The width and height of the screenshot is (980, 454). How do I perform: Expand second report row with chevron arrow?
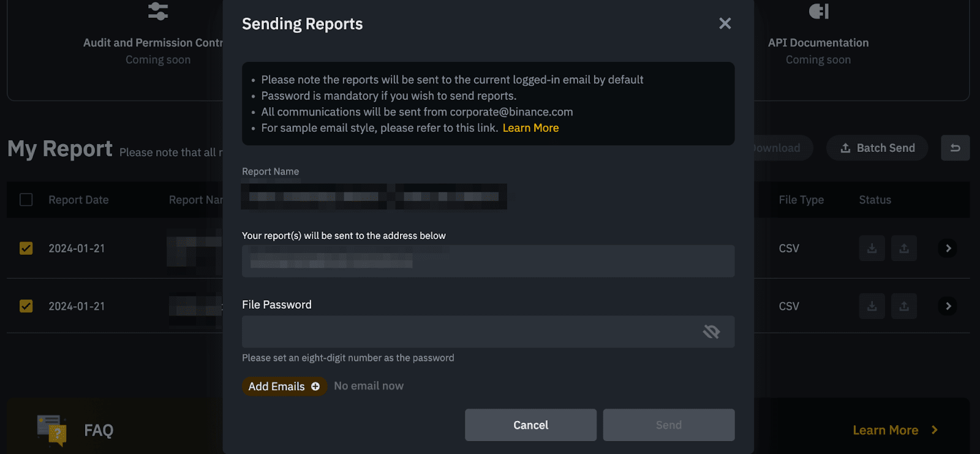(x=948, y=306)
